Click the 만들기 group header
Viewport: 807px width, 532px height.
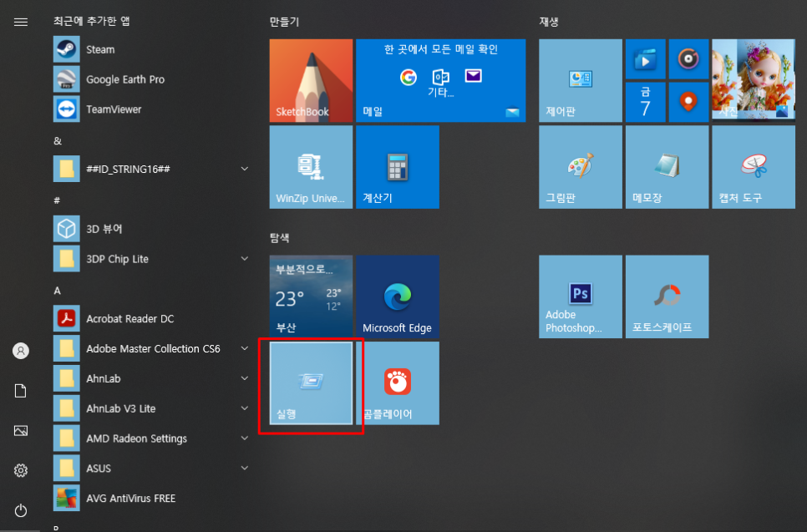point(284,22)
